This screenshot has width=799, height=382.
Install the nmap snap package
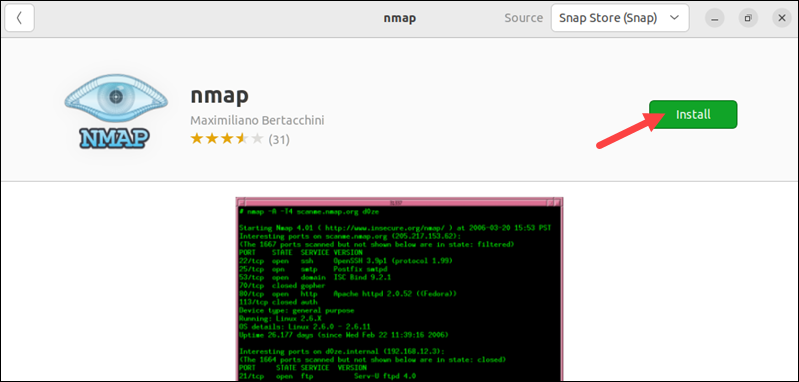[x=693, y=115]
